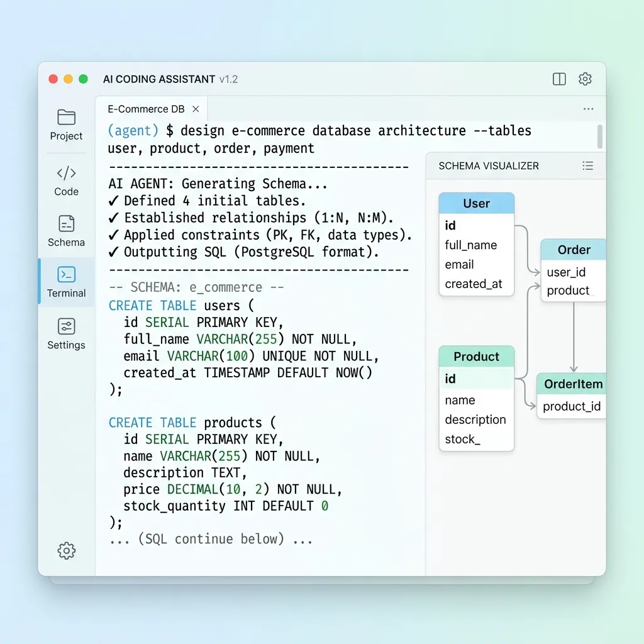Select the E-Commerce DB tab
Image resolution: width=644 pixels, height=644 pixels.
[x=152, y=109]
